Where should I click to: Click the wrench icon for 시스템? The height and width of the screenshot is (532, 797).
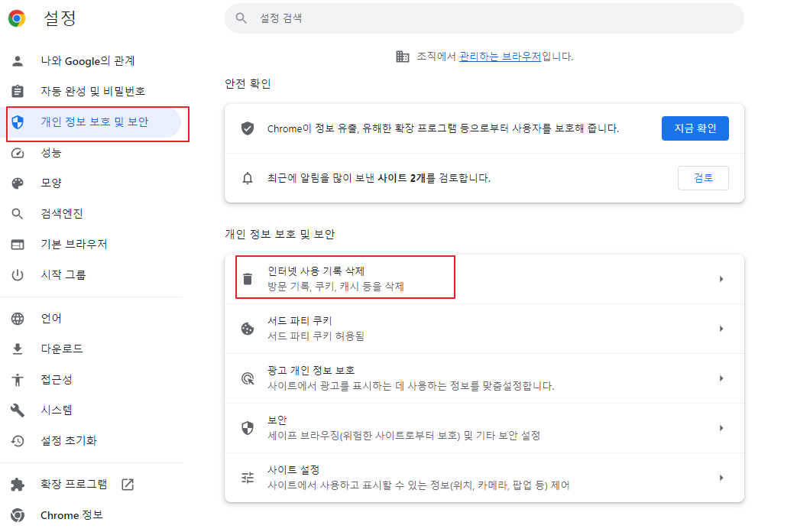coord(18,410)
